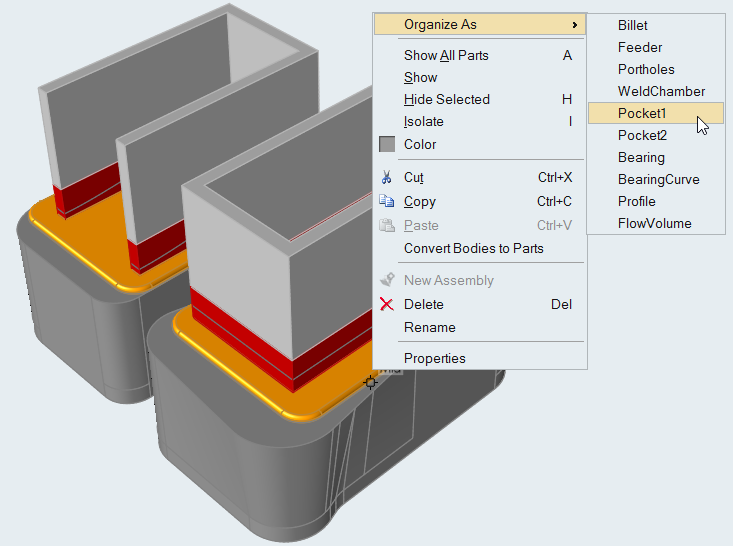This screenshot has height=546, width=733.
Task: Organize the part as Profile
Action: click(637, 202)
